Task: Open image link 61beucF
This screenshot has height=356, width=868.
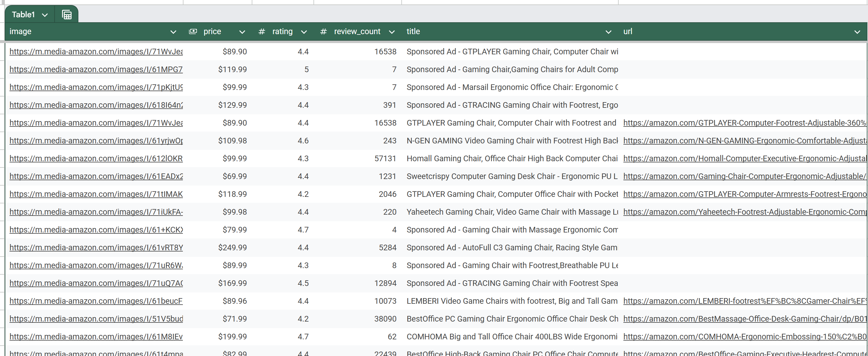Action: coord(96,301)
